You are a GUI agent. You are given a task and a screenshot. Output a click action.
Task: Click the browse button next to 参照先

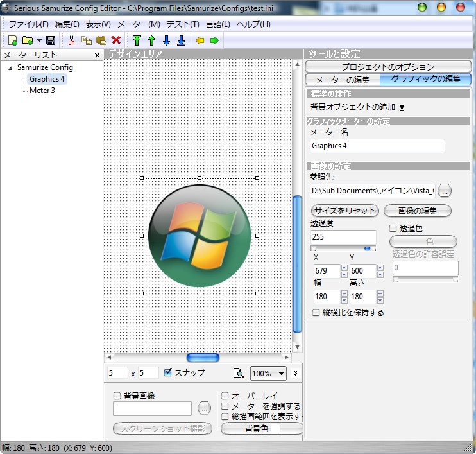click(445, 191)
